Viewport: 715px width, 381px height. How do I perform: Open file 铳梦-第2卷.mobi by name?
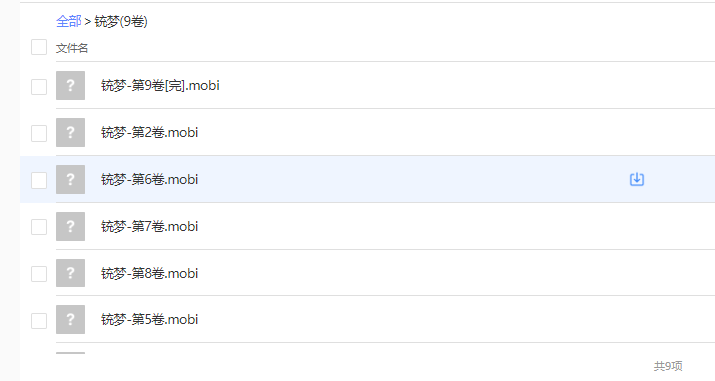point(150,132)
